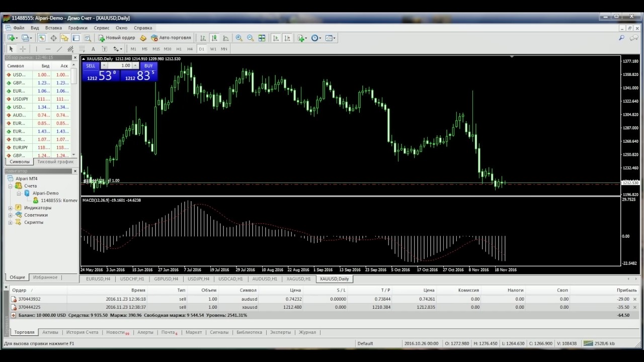Click the Новый ордер button
Screen dimensions: 644x362
(117, 38)
